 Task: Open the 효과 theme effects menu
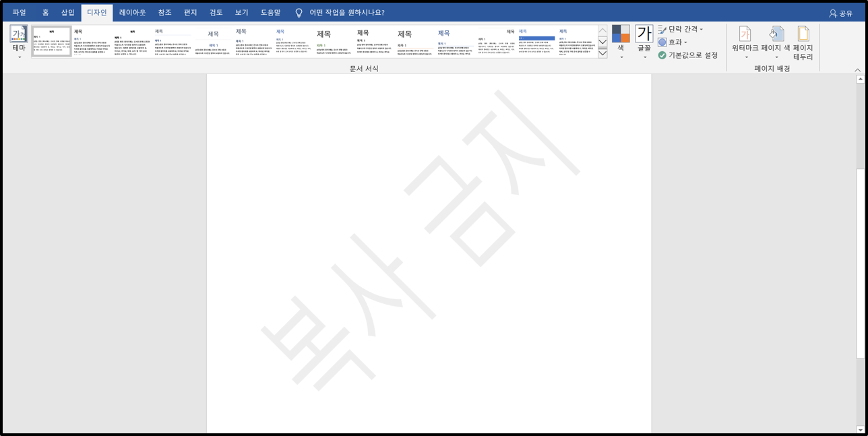pyautogui.click(x=672, y=42)
